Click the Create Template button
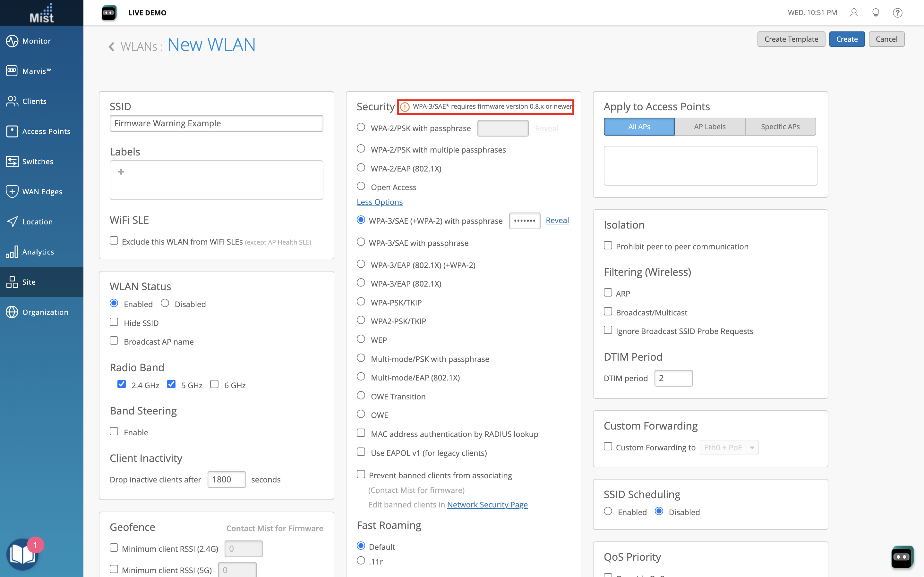Image resolution: width=924 pixels, height=577 pixels. coord(791,39)
